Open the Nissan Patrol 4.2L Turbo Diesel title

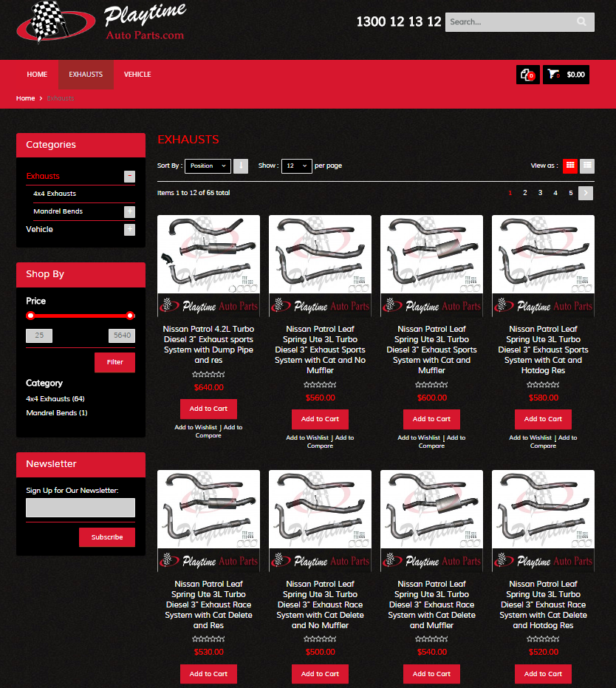pyautogui.click(x=209, y=344)
